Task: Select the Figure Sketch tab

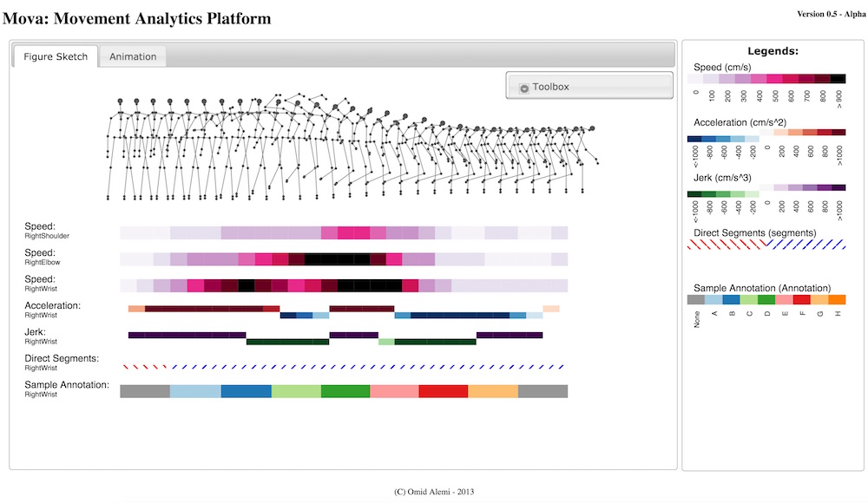Action: 56,56
